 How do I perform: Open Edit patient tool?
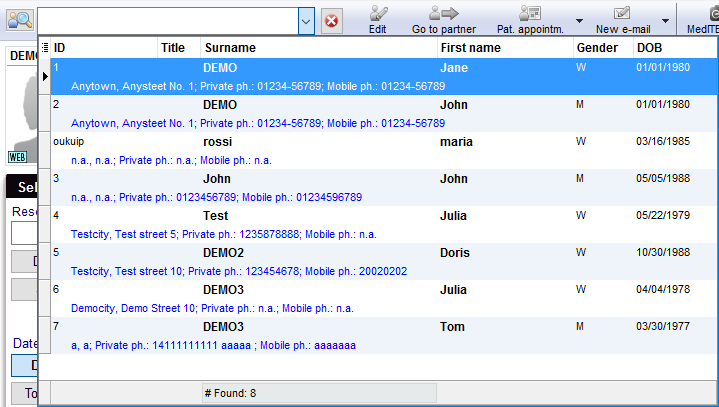point(378,20)
